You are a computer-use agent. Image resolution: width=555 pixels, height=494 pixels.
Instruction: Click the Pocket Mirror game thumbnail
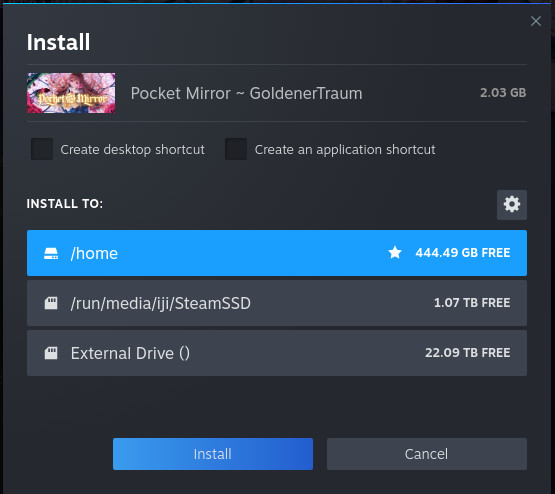pos(71,93)
